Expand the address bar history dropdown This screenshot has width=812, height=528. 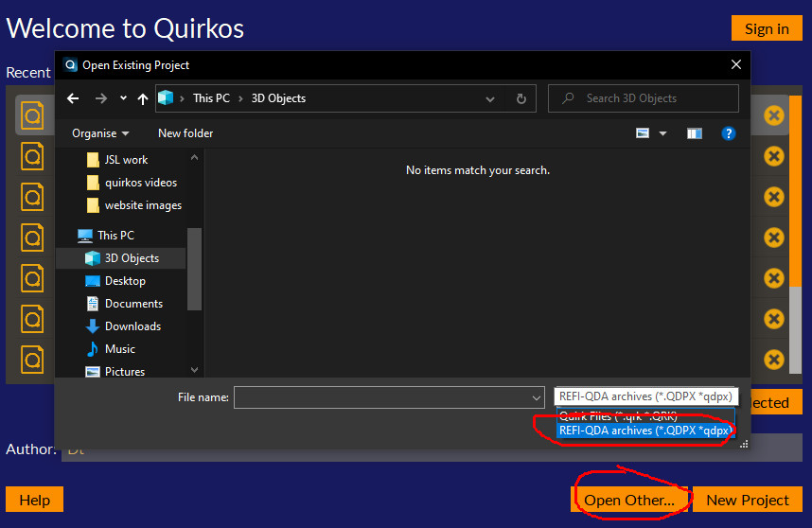click(490, 98)
